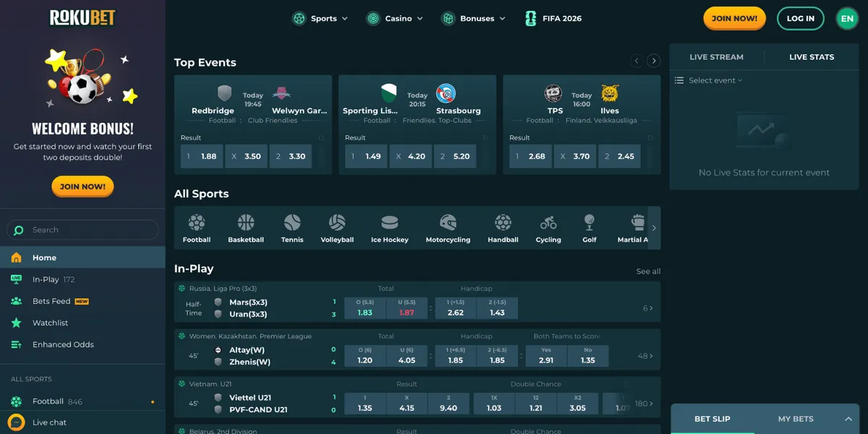This screenshot has height=434, width=868.
Task: Switch to the Live Stats tab
Action: (x=812, y=57)
